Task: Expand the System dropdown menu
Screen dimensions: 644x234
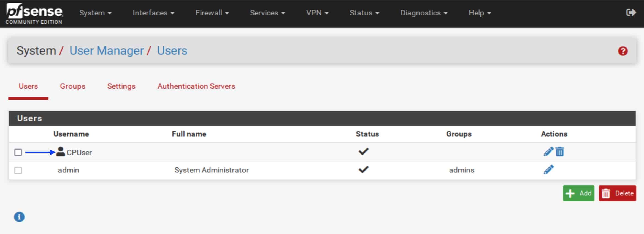Action: pos(95,13)
